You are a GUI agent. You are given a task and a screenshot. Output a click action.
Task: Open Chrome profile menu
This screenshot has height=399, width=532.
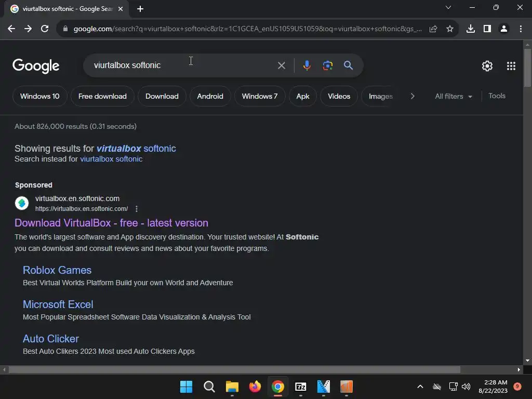pyautogui.click(x=504, y=29)
